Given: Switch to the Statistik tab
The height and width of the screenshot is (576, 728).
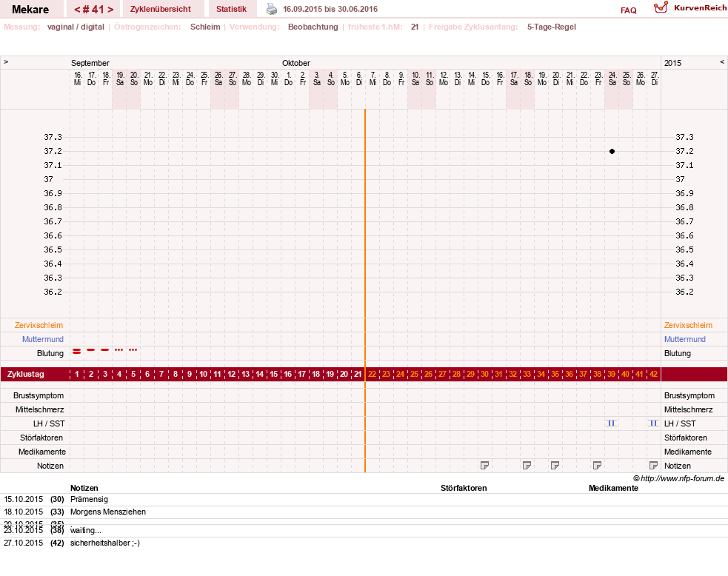Looking at the screenshot, I should pos(231,10).
